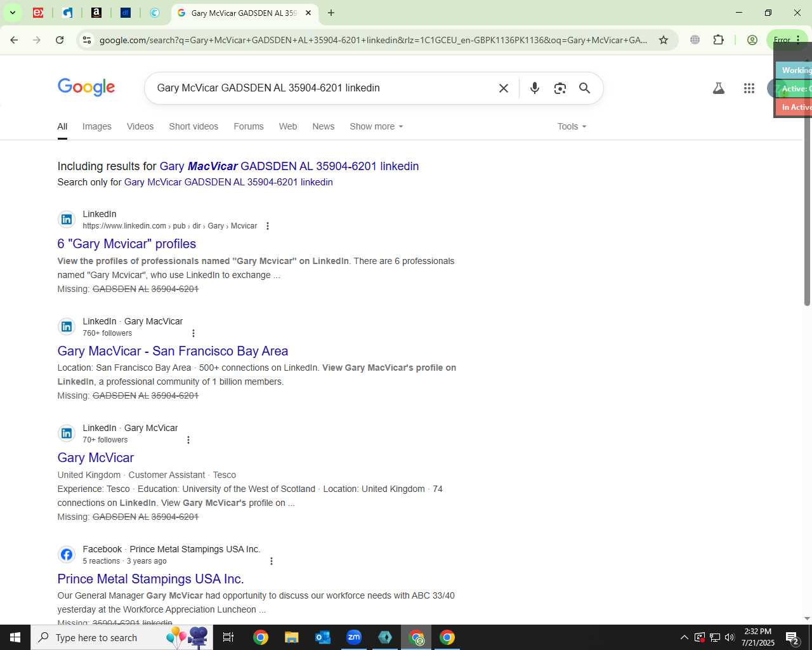Open Chrome profile icon
The height and width of the screenshot is (650, 812).
pyautogui.click(x=752, y=40)
